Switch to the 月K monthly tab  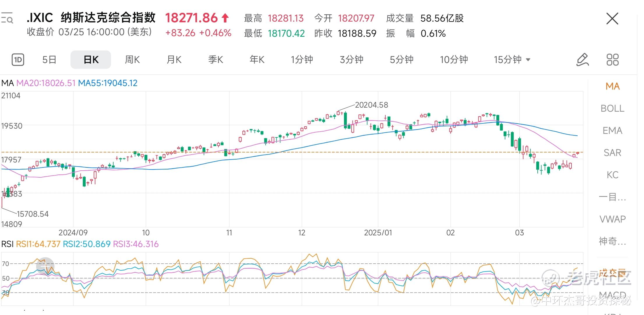point(174,60)
